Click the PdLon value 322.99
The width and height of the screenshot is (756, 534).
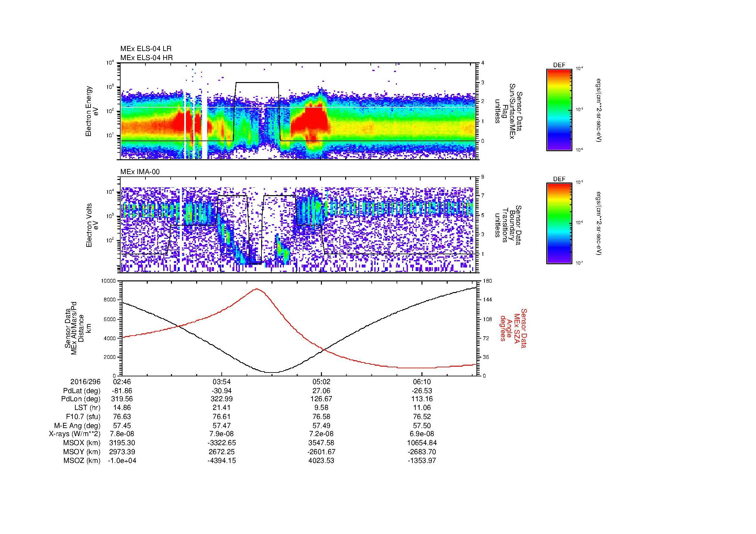pos(222,399)
